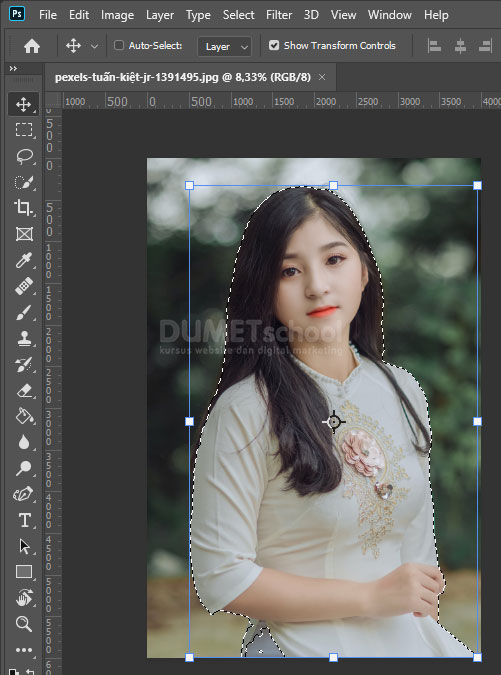The height and width of the screenshot is (675, 501).
Task: Open the Edit menu
Action: (79, 15)
